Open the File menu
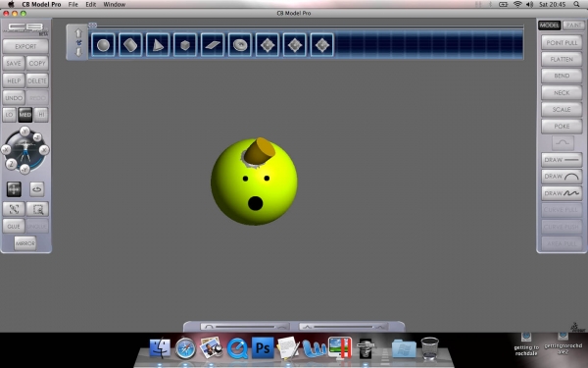Screen dimensions: 588x368 73,5
